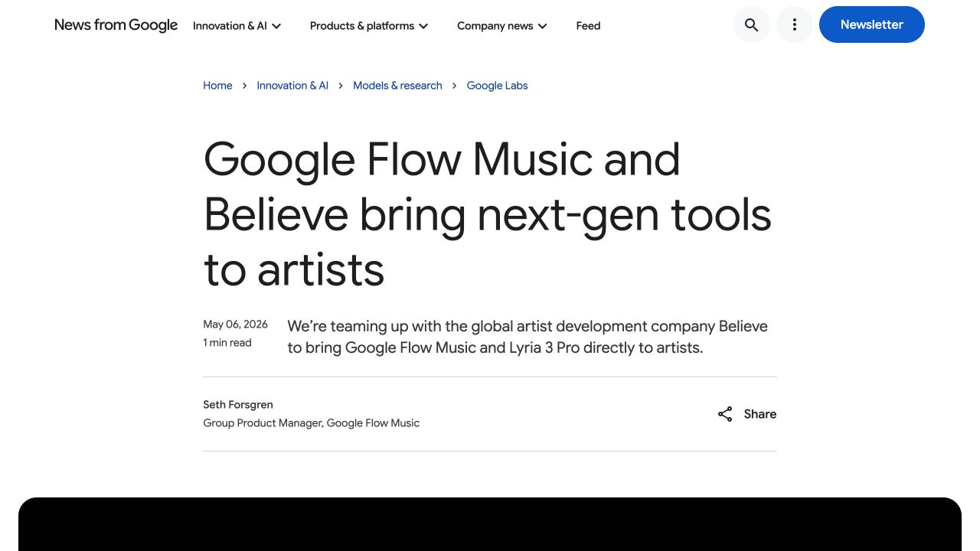Screen dimensions: 980x551
Task: Open the Google Labs breadcrumb link
Action: pyautogui.click(x=498, y=86)
